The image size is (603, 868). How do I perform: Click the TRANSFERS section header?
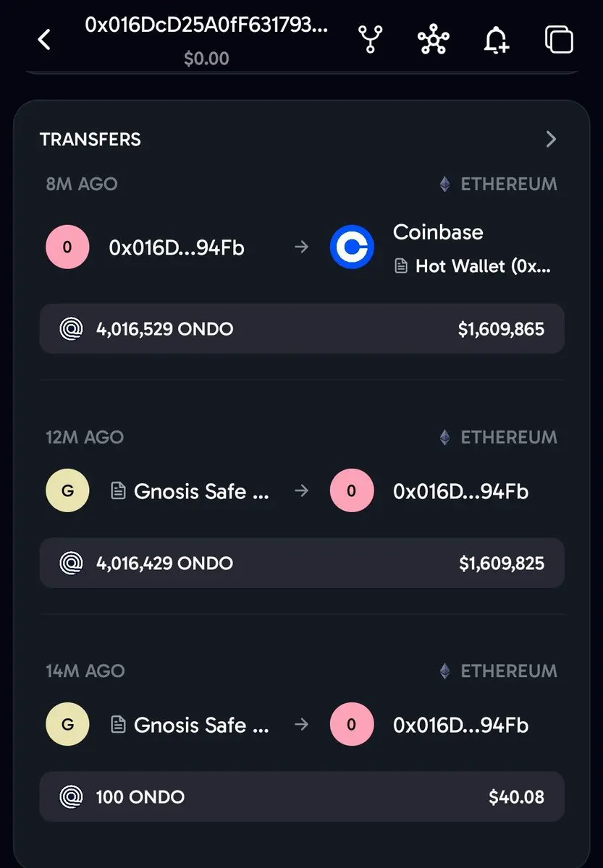coord(90,140)
